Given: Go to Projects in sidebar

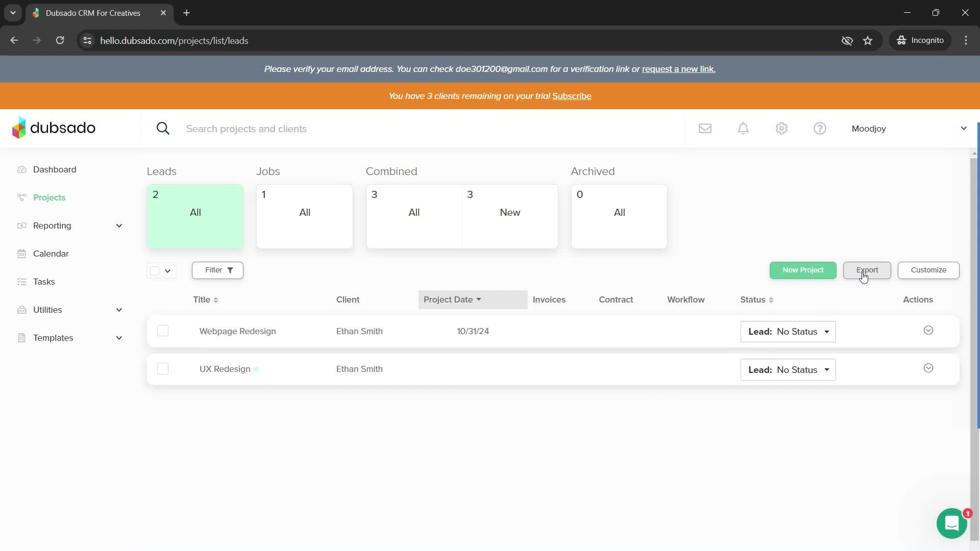Looking at the screenshot, I should pos(49,197).
